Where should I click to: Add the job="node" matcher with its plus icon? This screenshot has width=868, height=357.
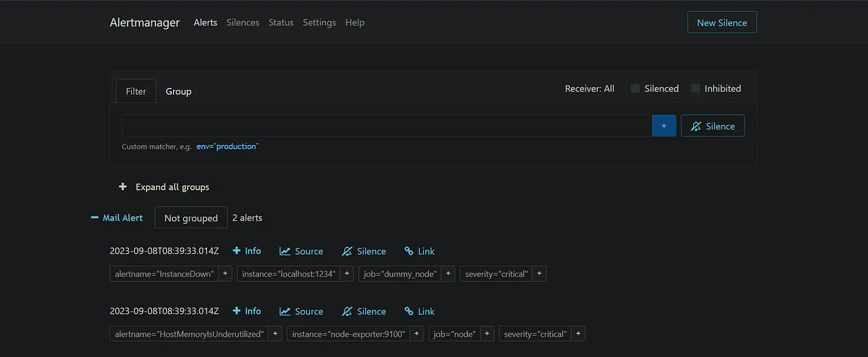pos(487,334)
